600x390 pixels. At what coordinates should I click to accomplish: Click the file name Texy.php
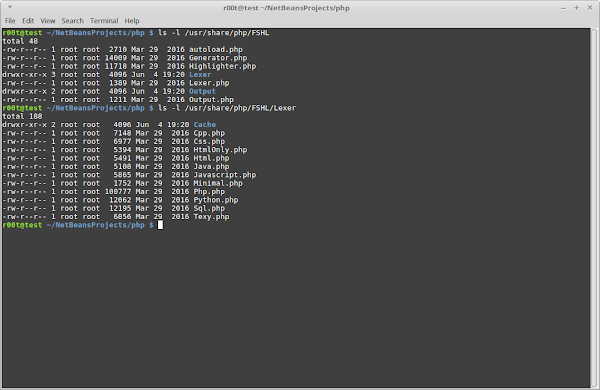coord(212,217)
